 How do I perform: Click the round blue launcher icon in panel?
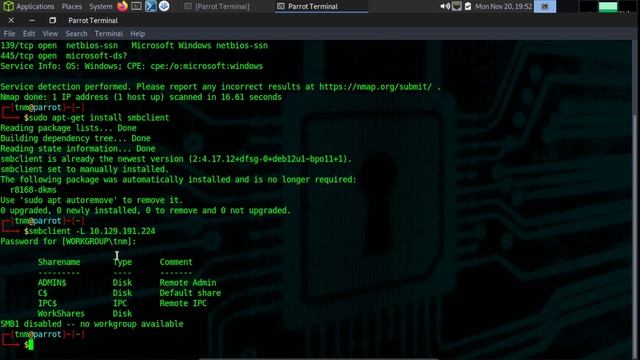tap(164, 6)
